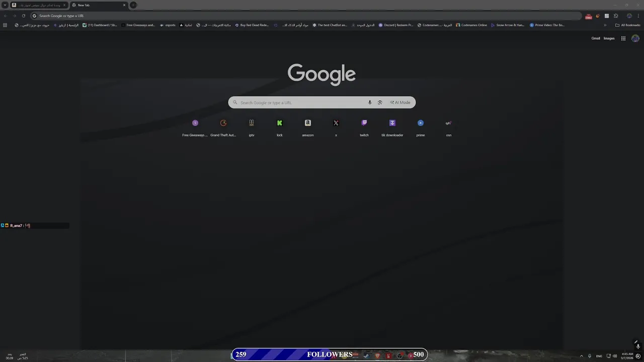Switch the ENG input language indicator
Image resolution: width=644 pixels, height=362 pixels.
599,356
